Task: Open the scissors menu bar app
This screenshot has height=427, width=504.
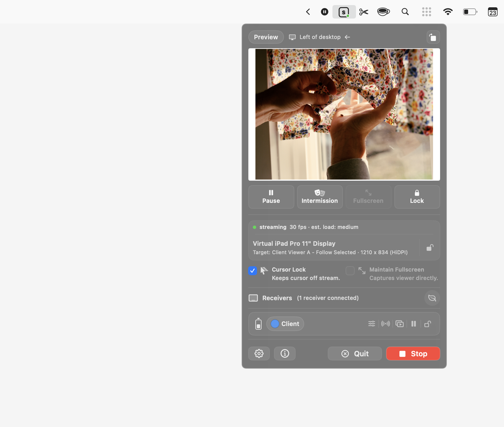Action: point(364,12)
